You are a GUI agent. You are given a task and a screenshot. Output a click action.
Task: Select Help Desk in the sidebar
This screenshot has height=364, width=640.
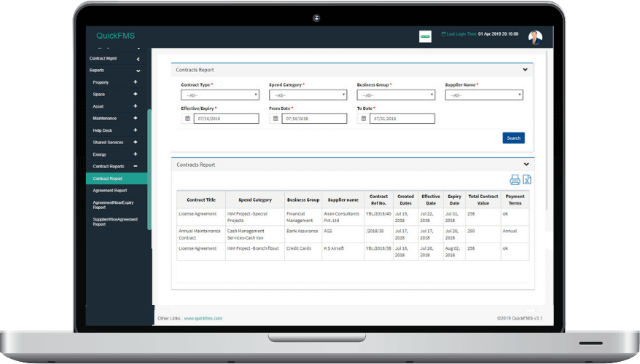pos(103,130)
